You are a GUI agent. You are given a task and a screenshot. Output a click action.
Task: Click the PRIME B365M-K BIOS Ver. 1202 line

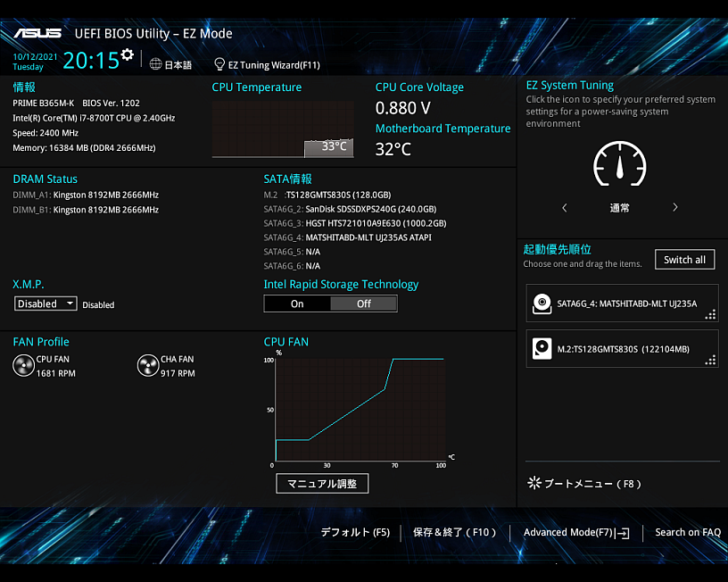76,104
